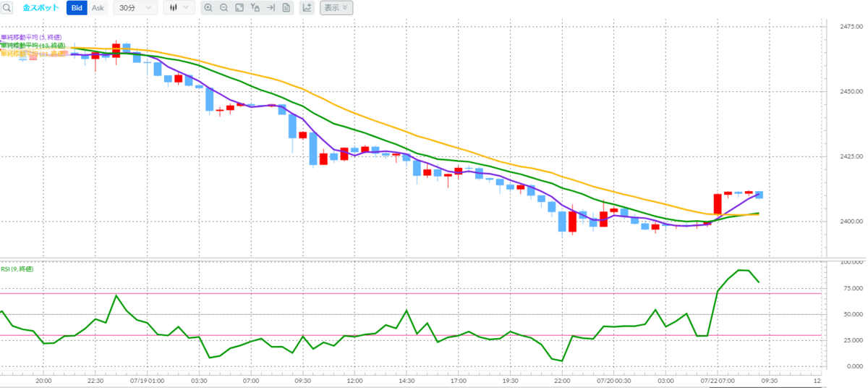Click the 07/19 01:00 time axis label

(x=147, y=380)
